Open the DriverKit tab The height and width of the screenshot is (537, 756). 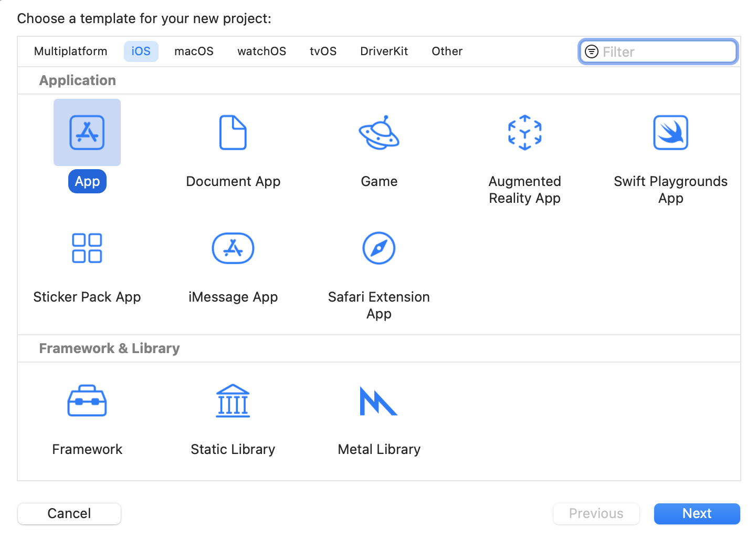tap(384, 51)
